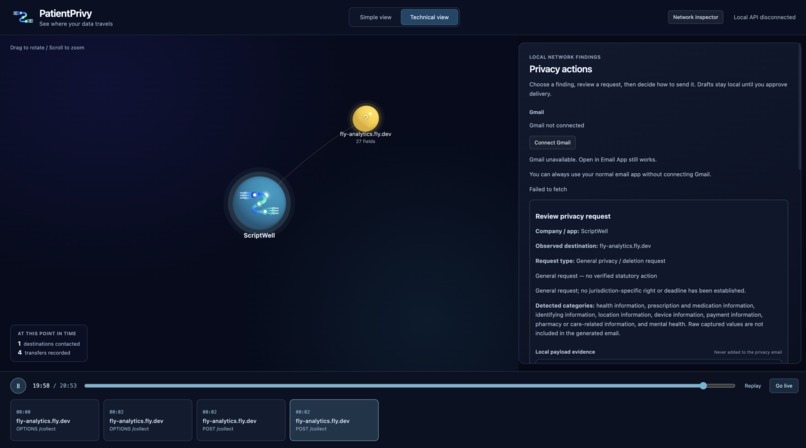
Task: Click the 'Drag to rotate / Scroll to zoom' hint
Action: 47,47
